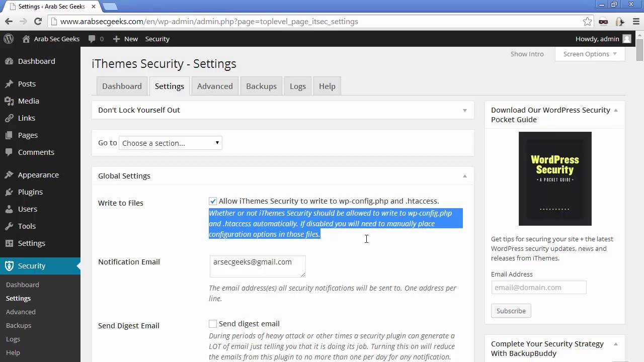
Task: Bookmark page with the star icon
Action: [x=587, y=21]
